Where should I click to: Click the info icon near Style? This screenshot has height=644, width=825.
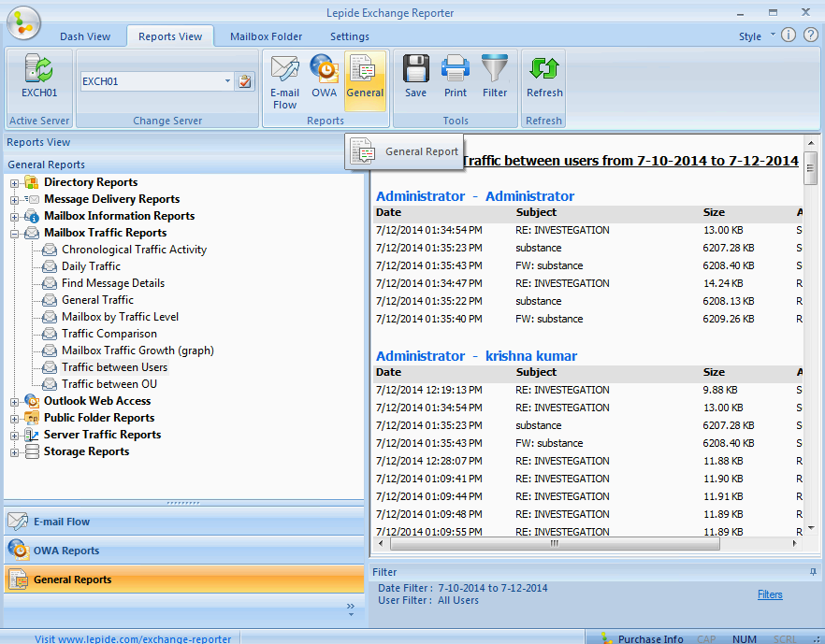(789, 36)
